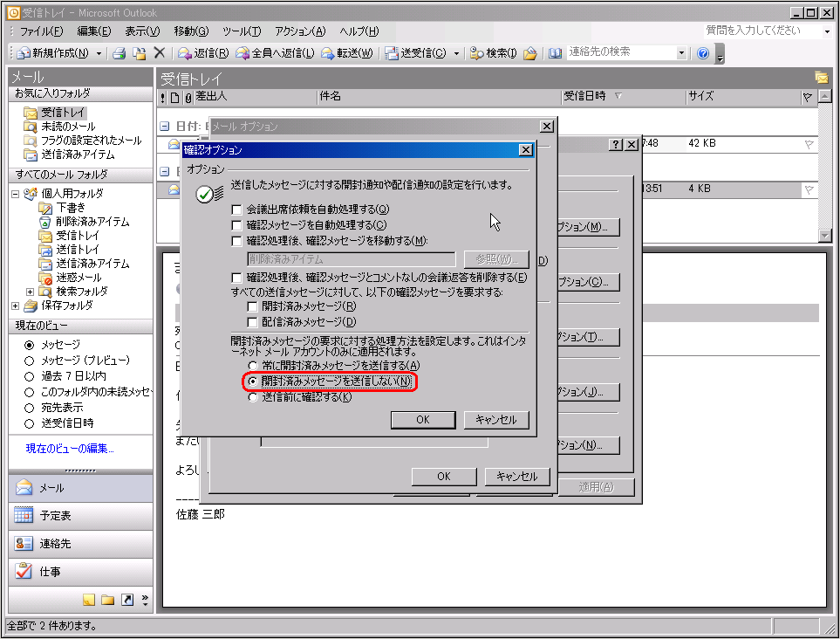This screenshot has height=639, width=840.
Task: Select 宛先表示 view radio button
Action: (x=30, y=408)
